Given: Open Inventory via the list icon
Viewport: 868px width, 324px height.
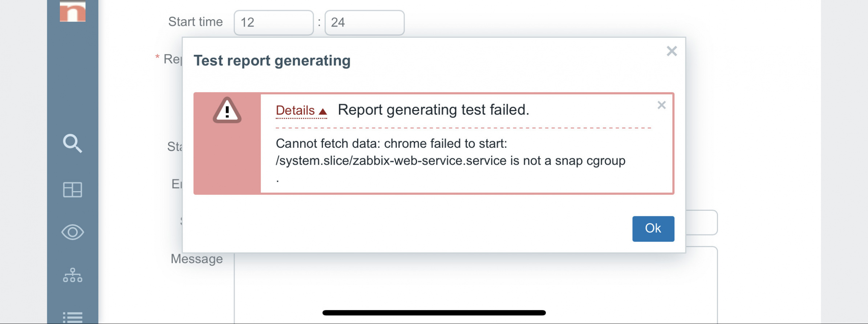Looking at the screenshot, I should (73, 317).
